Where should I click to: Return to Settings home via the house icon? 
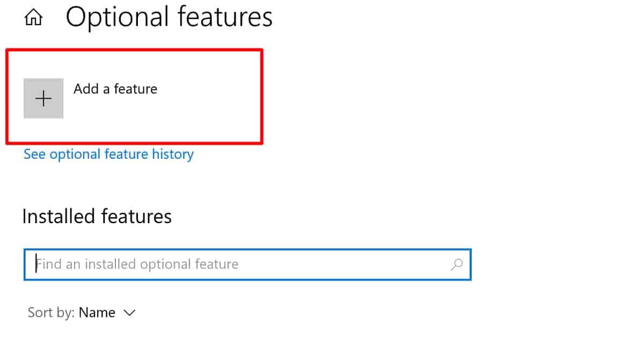[33, 19]
